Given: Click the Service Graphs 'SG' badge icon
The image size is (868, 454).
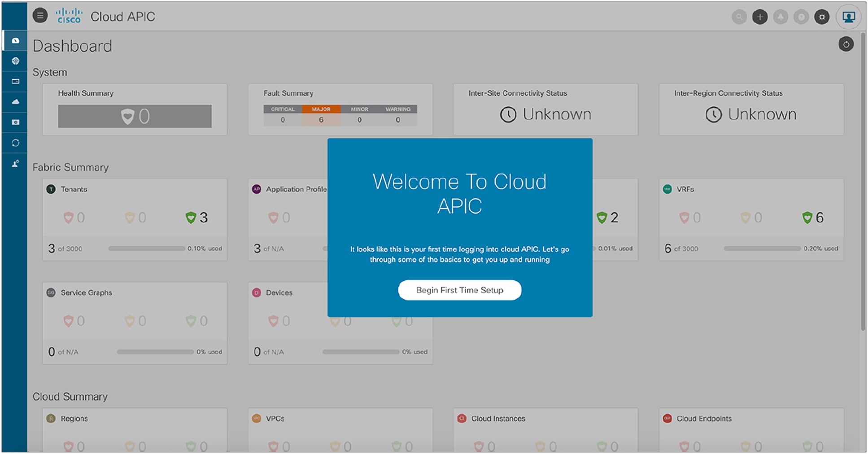Looking at the screenshot, I should point(51,292).
